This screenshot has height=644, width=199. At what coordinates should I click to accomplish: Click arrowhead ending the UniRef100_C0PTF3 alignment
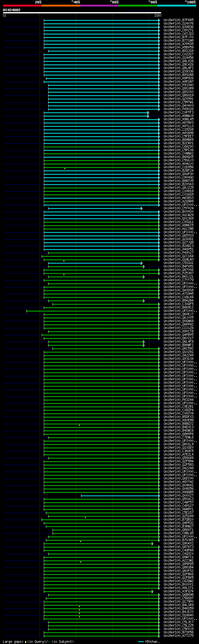pyautogui.click(x=148, y=113)
